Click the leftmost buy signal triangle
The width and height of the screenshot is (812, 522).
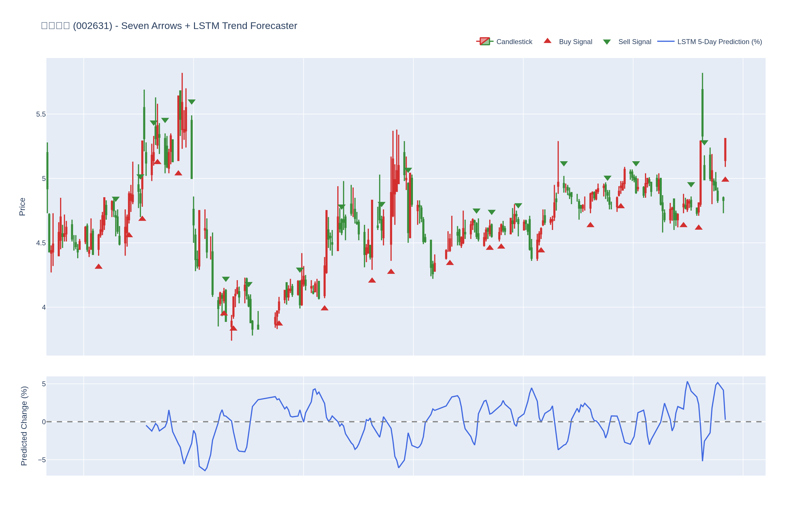pos(99,267)
